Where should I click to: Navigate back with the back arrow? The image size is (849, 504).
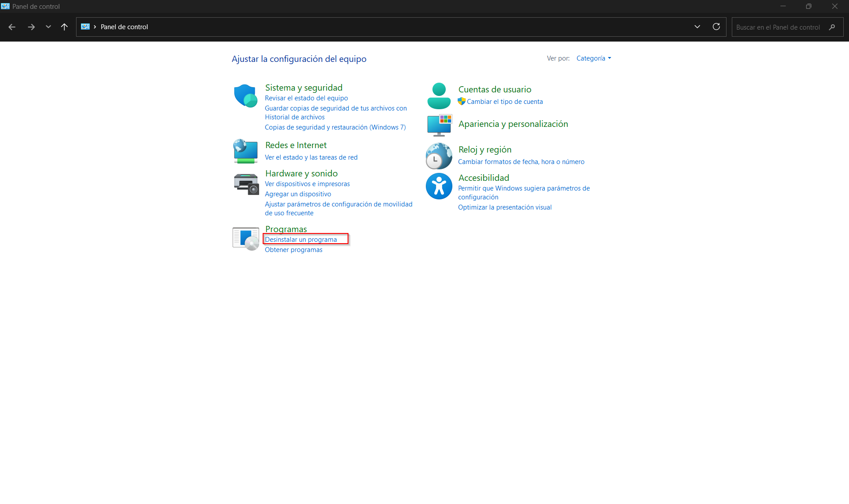tap(12, 27)
